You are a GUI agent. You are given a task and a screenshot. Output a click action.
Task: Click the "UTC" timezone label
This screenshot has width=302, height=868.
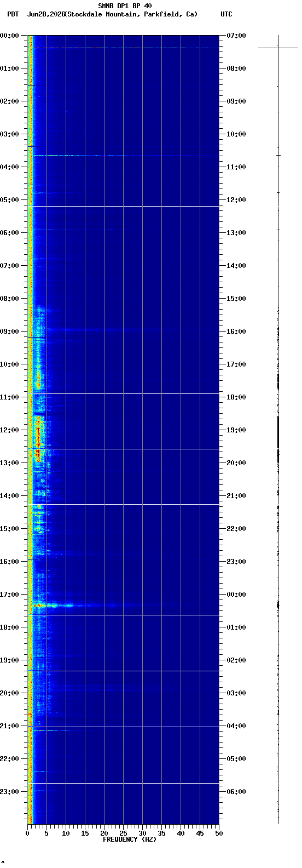[x=226, y=14]
